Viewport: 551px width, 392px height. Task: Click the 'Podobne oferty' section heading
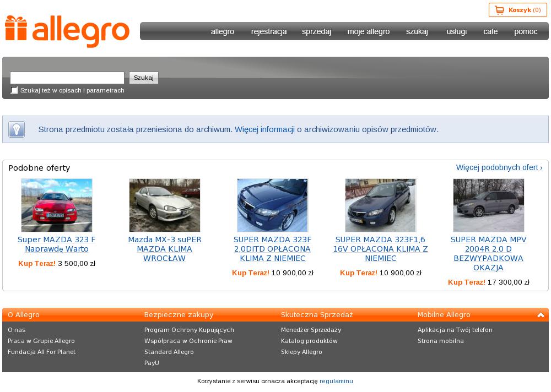(39, 168)
